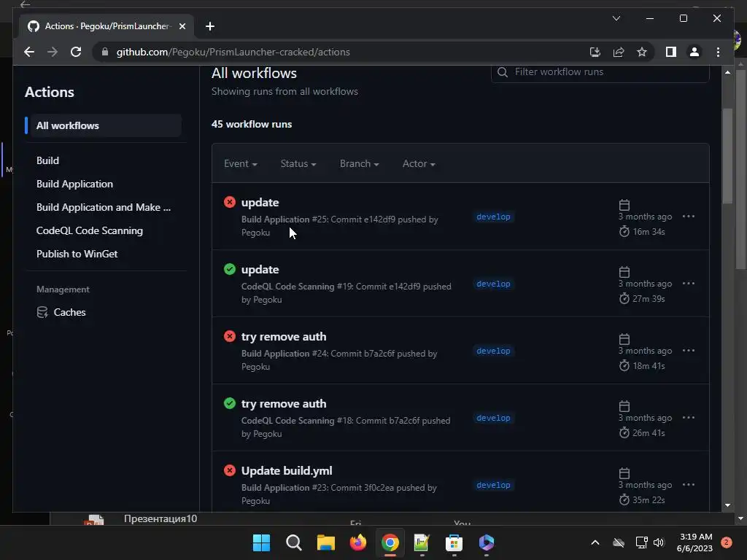Click scrollbar down arrow

click(727, 505)
